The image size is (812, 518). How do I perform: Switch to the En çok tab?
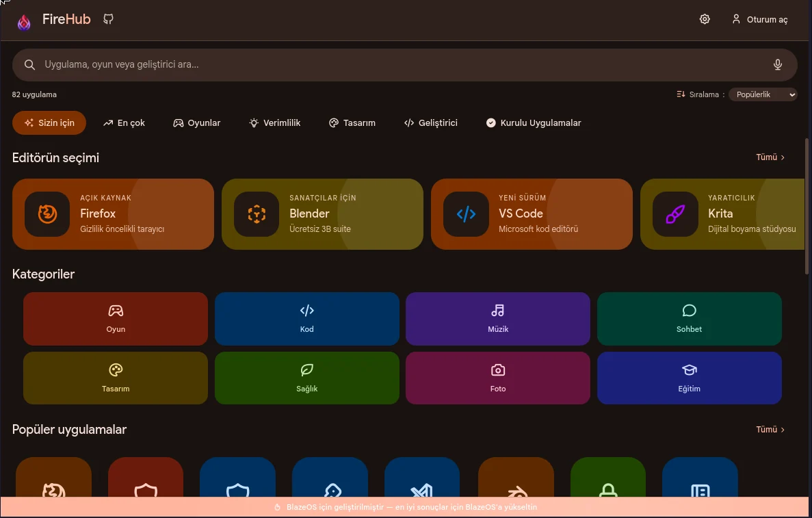(x=124, y=122)
